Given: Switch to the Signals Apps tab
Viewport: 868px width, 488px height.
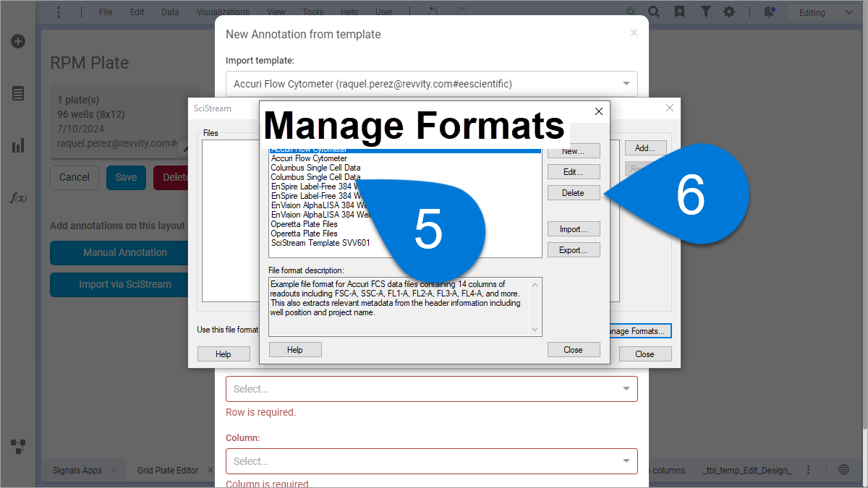Looking at the screenshot, I should (77, 470).
